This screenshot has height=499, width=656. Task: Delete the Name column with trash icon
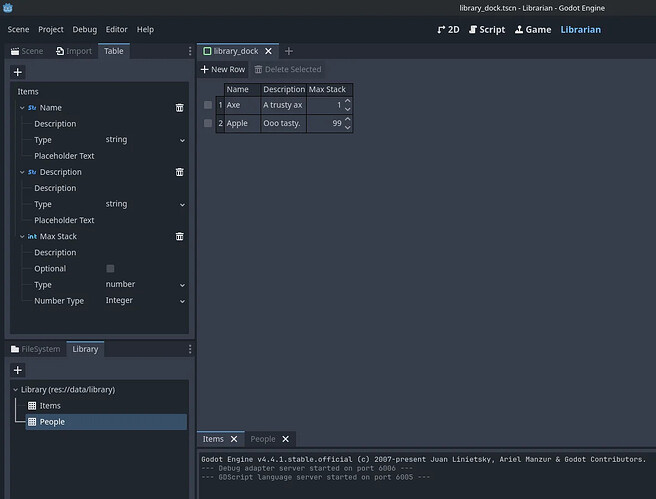(x=180, y=108)
